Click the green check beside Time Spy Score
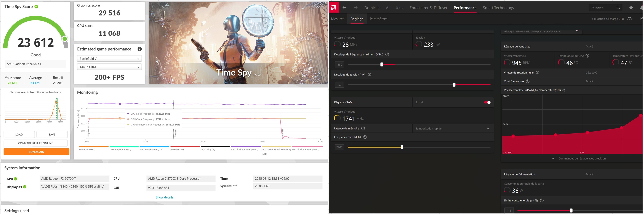This screenshot has width=644, height=214. (36, 6)
